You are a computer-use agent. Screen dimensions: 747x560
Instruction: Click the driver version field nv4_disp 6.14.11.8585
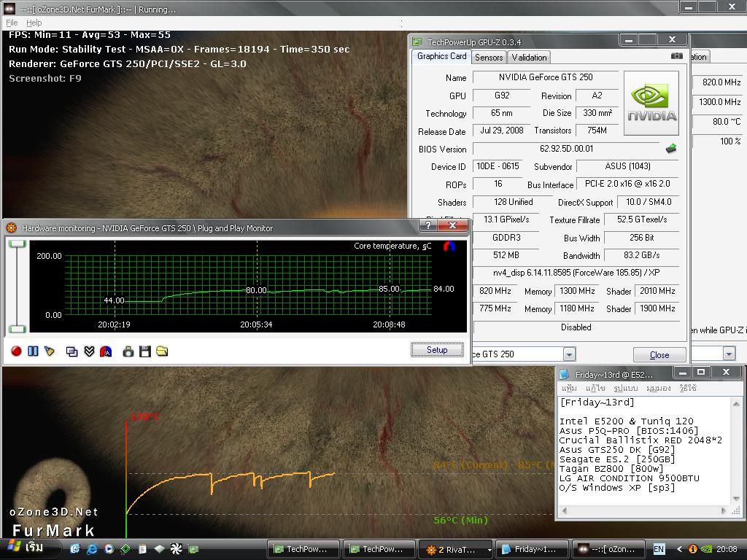[x=576, y=273]
